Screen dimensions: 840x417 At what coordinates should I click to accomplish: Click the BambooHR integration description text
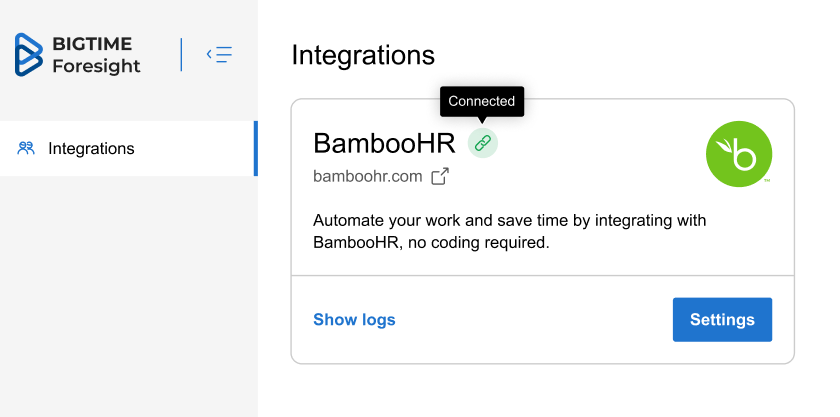tap(510, 231)
